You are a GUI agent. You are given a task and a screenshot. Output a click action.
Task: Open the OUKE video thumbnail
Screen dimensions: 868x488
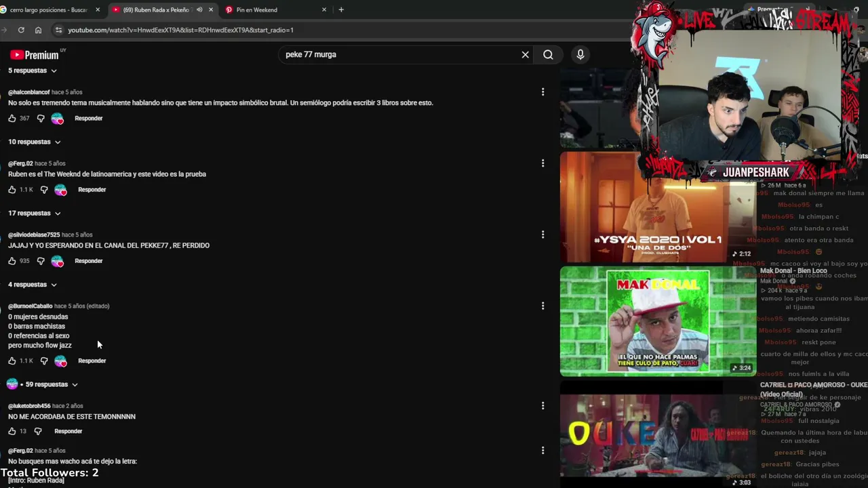(x=658, y=434)
